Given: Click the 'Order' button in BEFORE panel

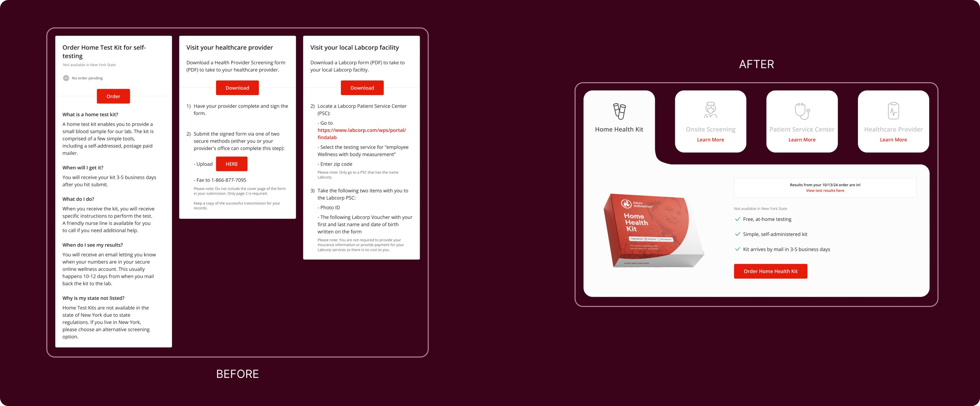Looking at the screenshot, I should (113, 96).
